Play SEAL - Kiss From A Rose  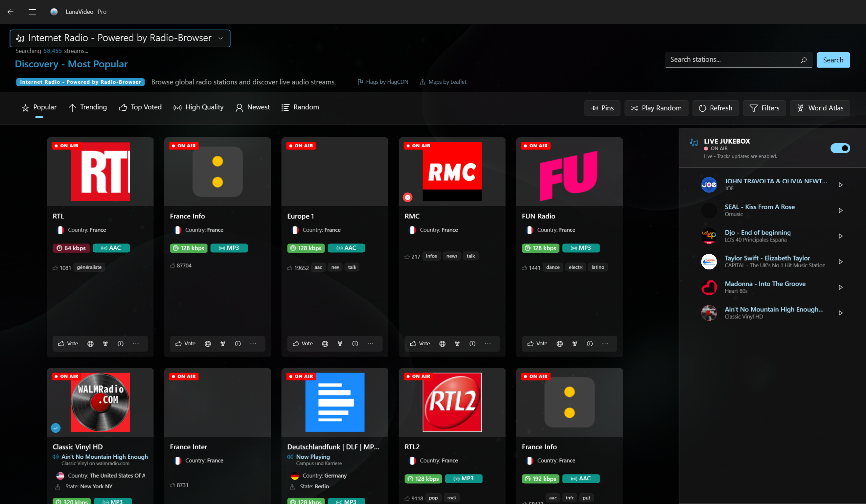(x=841, y=210)
